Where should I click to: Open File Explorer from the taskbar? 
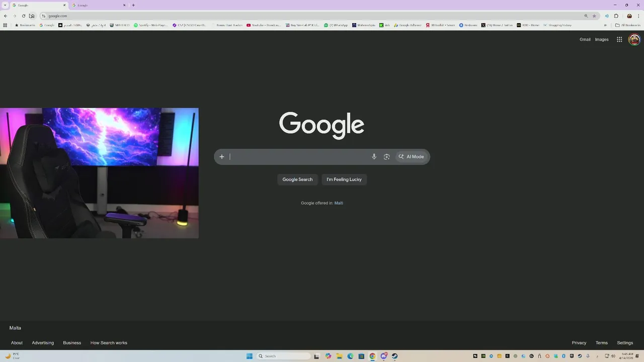coord(340,356)
